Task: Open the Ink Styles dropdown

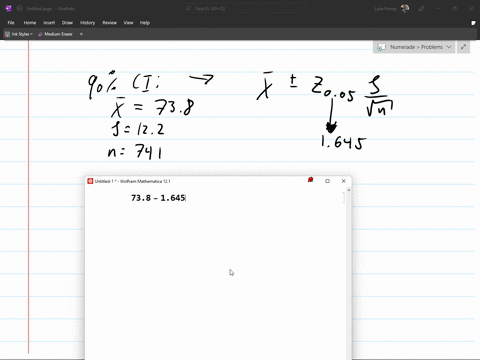Action: 19,34
